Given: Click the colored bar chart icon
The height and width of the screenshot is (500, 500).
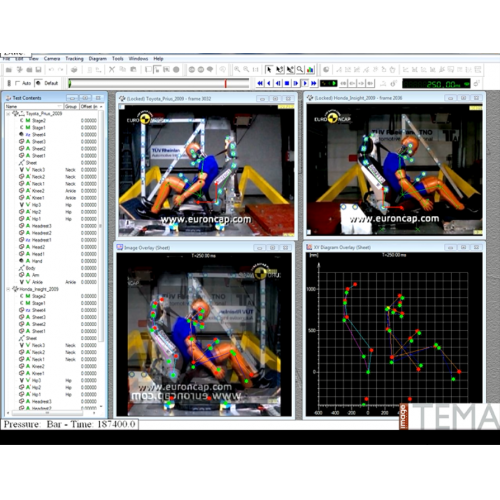Looking at the screenshot, I should (310, 69).
